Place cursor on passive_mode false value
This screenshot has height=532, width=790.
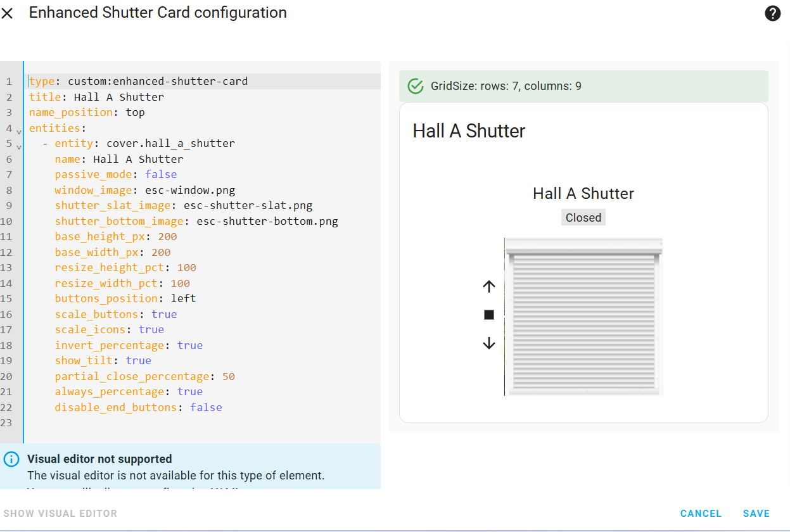[x=161, y=174]
